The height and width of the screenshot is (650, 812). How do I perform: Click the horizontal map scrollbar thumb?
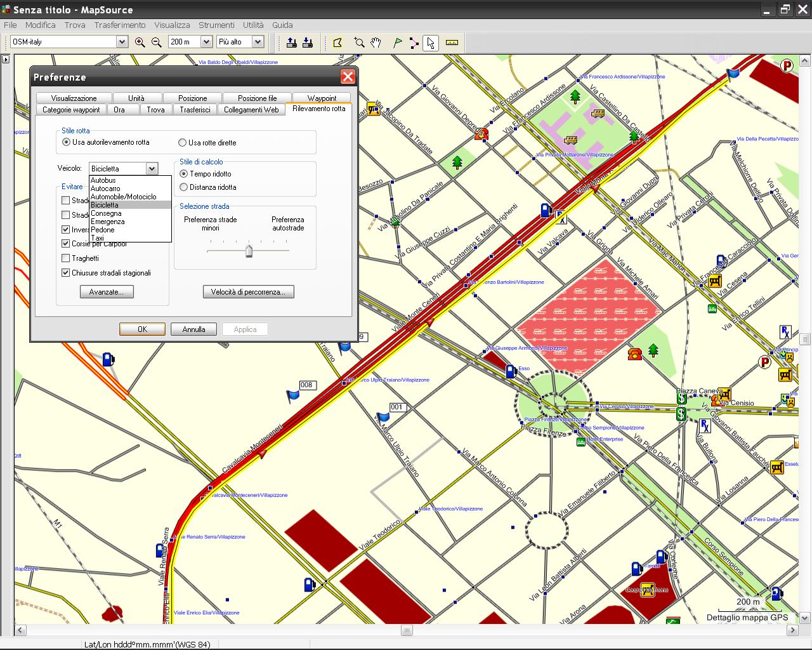[x=407, y=630]
